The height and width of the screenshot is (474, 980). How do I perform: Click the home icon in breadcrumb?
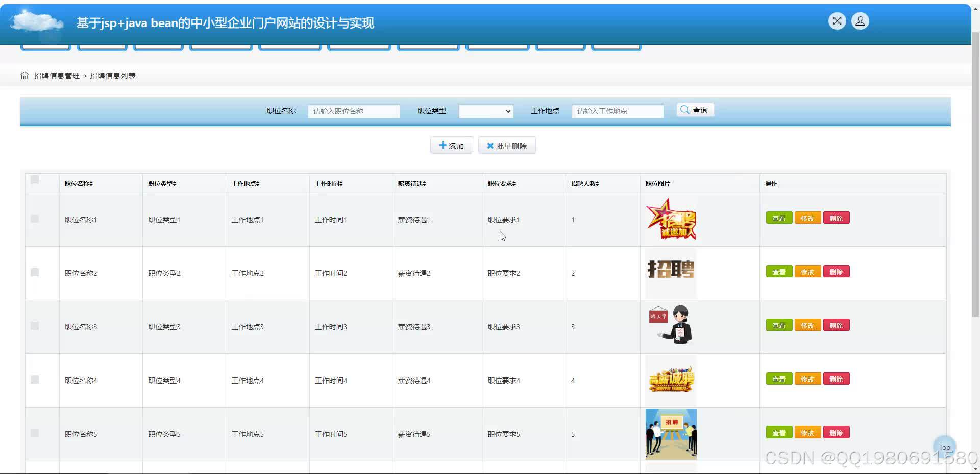24,76
